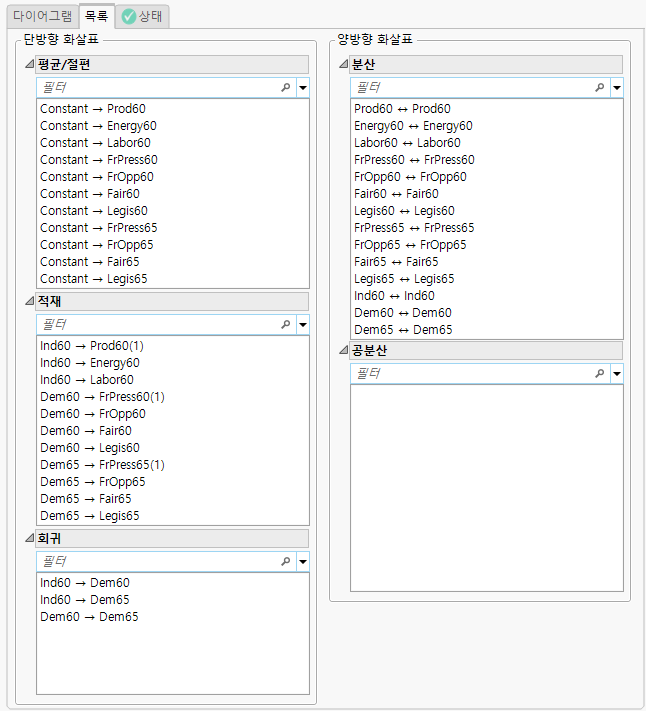646x711 pixels.
Task: Click search magnifier icon in 분산 filter
Action: [600, 87]
